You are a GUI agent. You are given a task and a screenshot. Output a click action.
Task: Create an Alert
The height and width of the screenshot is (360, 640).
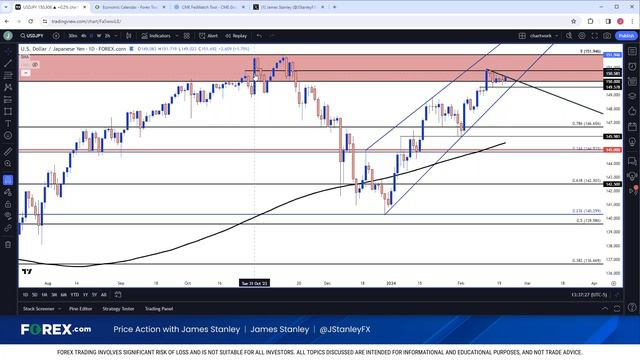tap(209, 36)
